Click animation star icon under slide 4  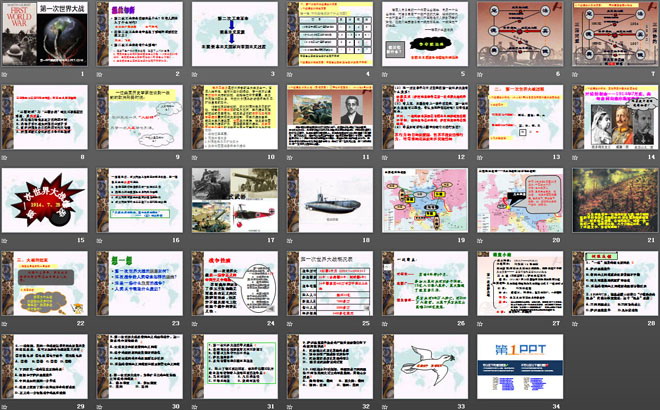click(290, 75)
